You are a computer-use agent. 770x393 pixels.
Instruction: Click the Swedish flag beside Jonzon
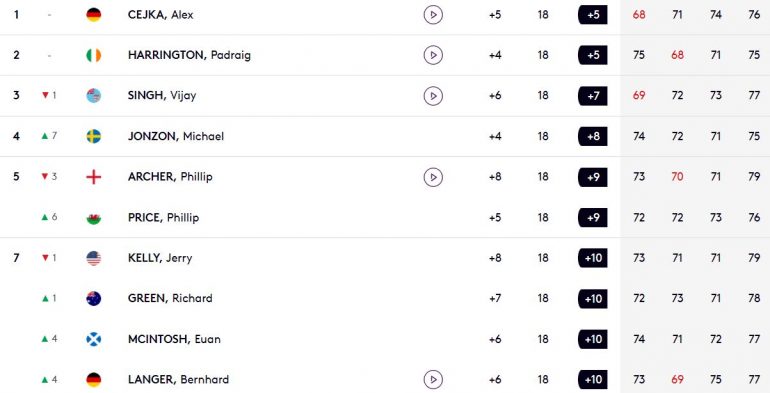coord(94,136)
